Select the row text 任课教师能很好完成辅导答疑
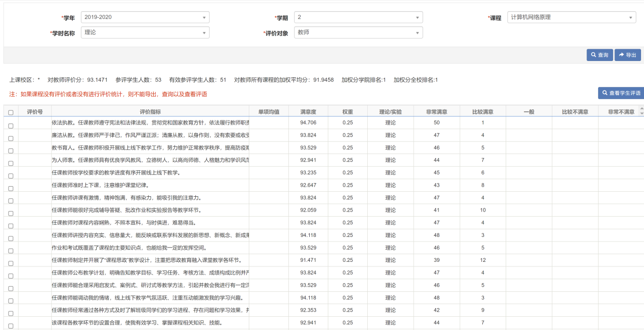This screenshot has height=330, width=644. tap(126, 210)
